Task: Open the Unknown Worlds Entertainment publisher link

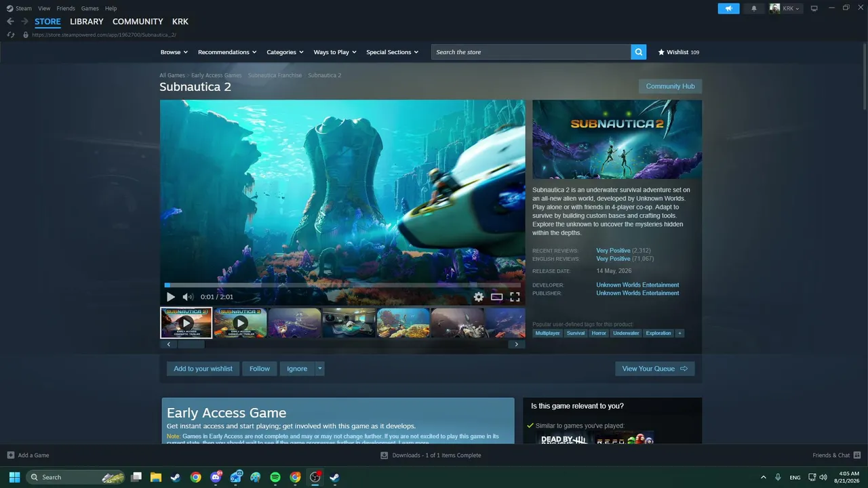Action: [637, 293]
